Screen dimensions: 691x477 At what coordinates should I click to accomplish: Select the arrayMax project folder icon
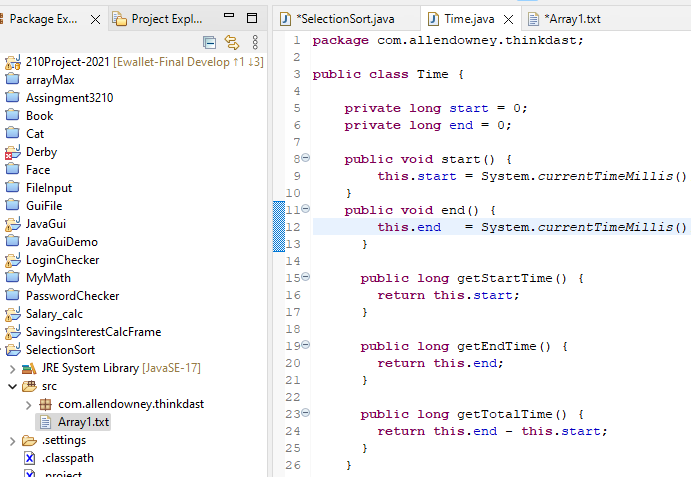click(12, 79)
